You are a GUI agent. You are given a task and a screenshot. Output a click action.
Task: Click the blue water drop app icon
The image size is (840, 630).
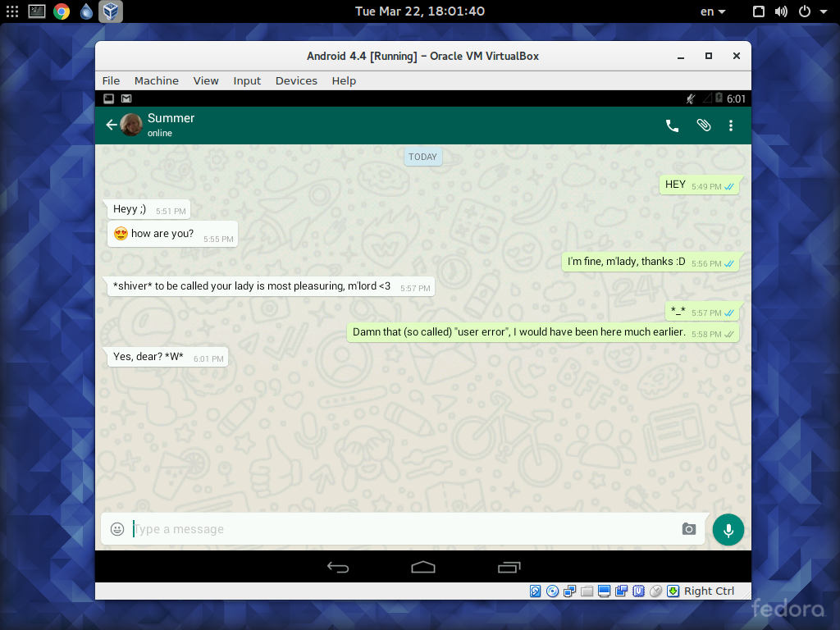(86, 11)
